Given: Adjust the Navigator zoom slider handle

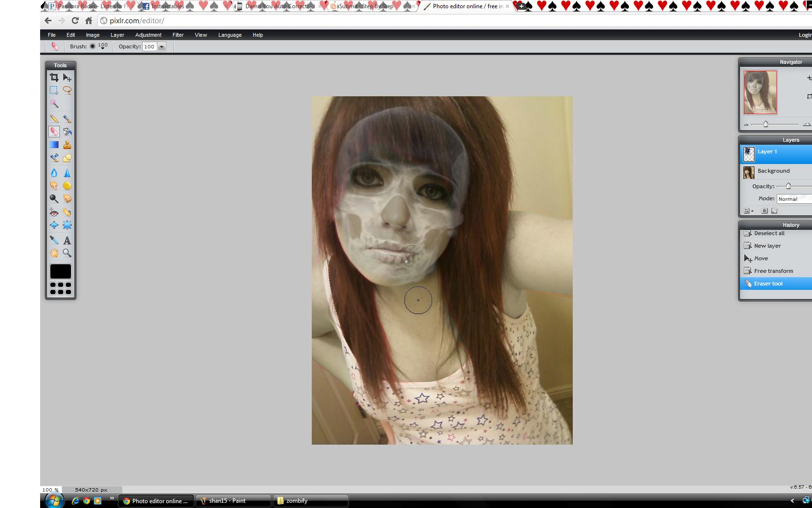Looking at the screenshot, I should click(x=766, y=124).
